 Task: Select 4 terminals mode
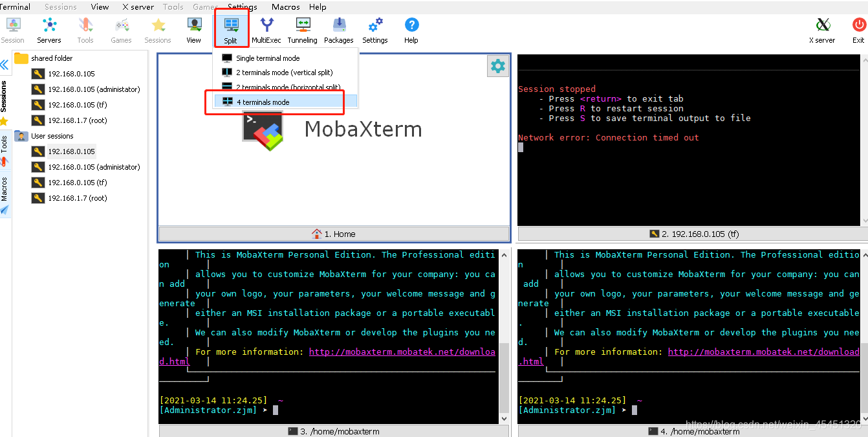point(286,102)
